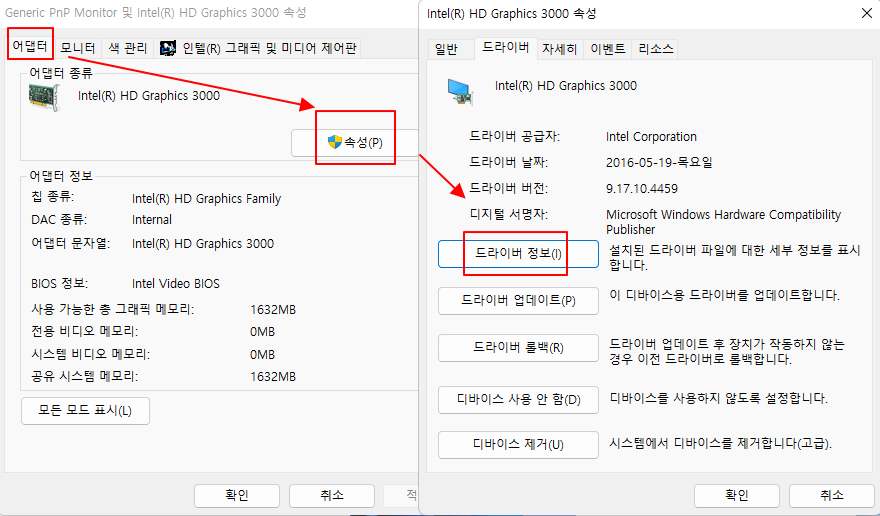Click 시스템 비디오 메모리 0MB value
Image resolution: width=880 pixels, height=516 pixels.
(x=262, y=355)
